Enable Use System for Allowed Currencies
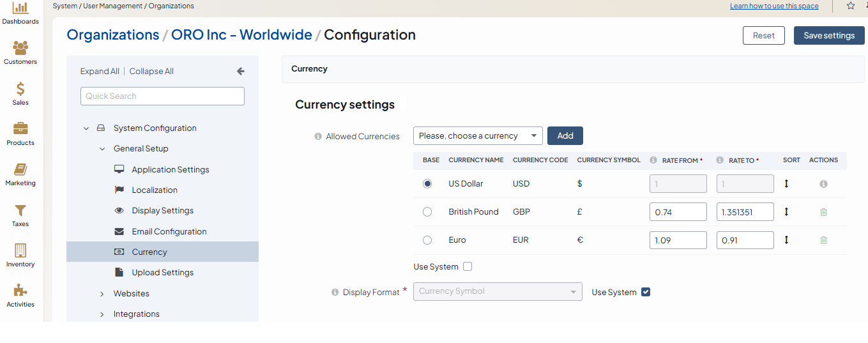Image resolution: width=868 pixels, height=343 pixels. 468,266
